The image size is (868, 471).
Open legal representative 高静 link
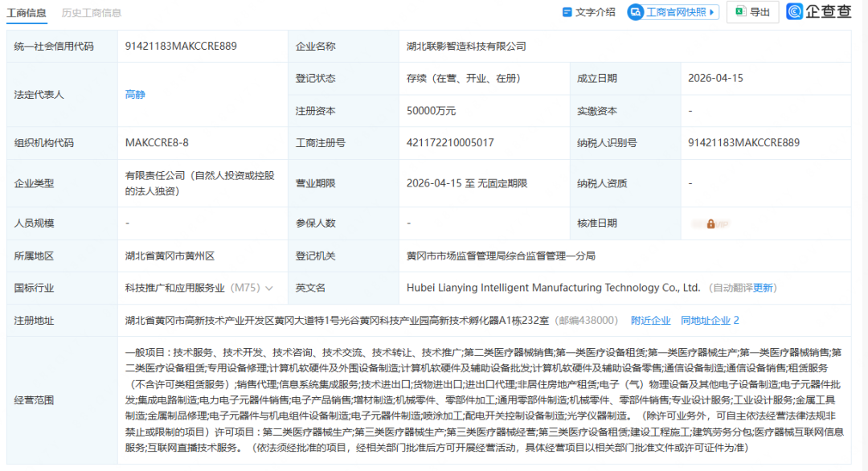[135, 95]
